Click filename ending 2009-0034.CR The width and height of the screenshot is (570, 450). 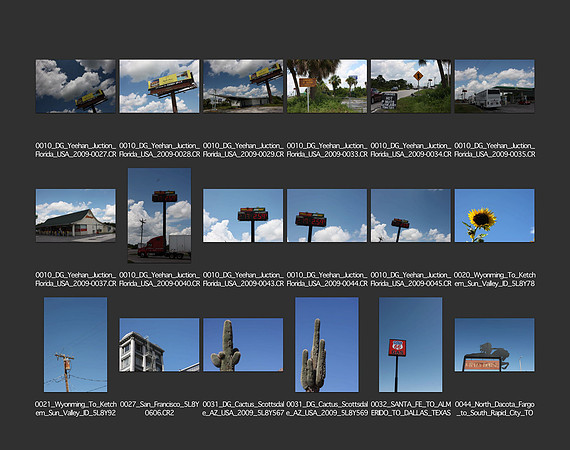coord(411,150)
